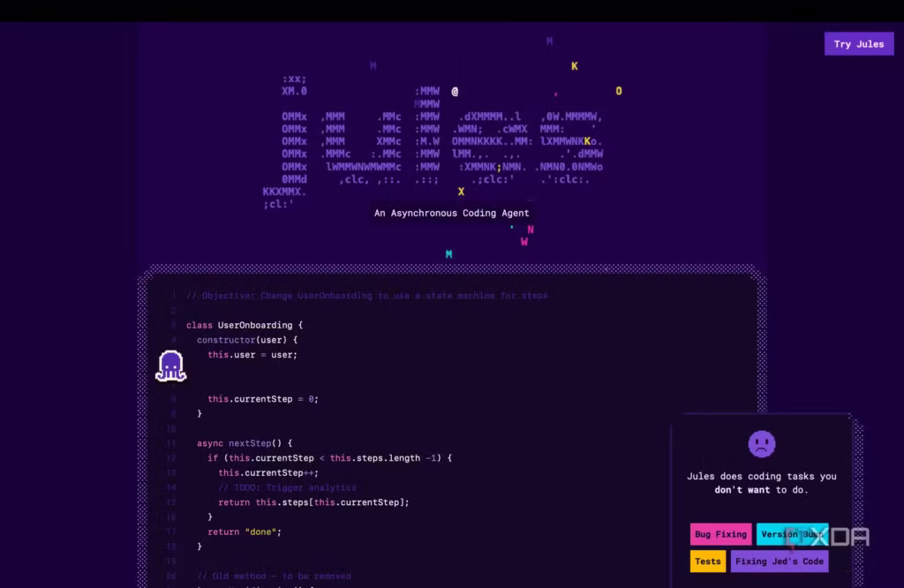The width and height of the screenshot is (904, 588).
Task: Click the floating yellow O character
Action: click(x=618, y=91)
